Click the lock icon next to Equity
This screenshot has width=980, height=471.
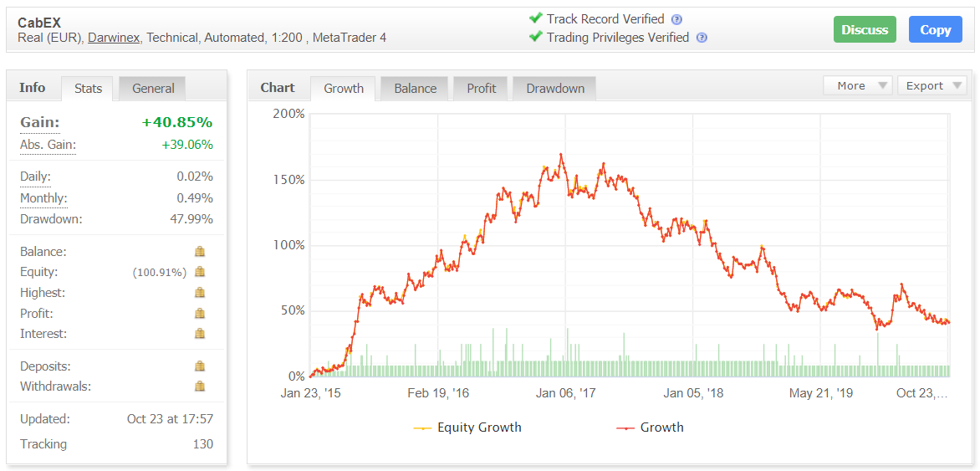tap(200, 272)
